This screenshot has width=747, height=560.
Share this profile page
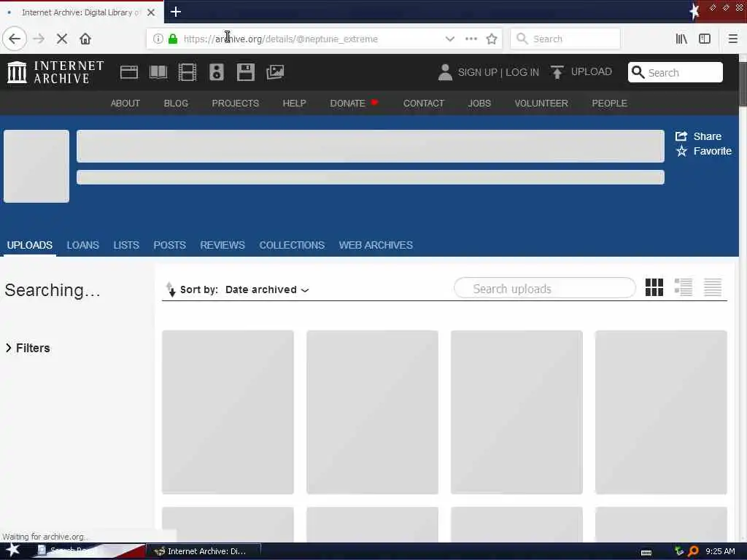[x=698, y=136]
